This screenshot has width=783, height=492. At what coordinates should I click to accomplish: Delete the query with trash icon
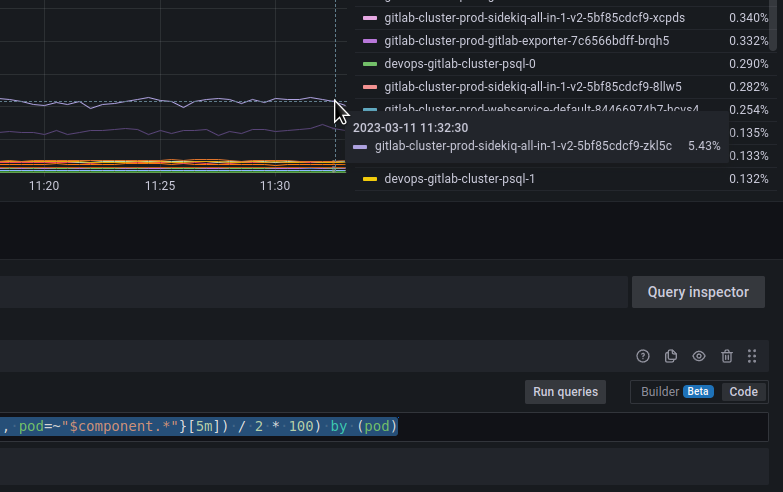[x=727, y=356]
